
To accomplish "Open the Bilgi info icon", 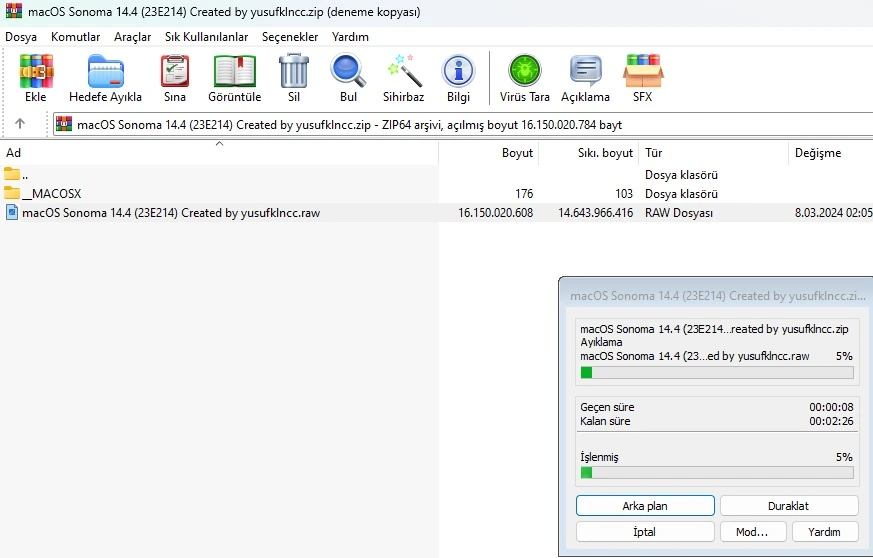I will 458,71.
